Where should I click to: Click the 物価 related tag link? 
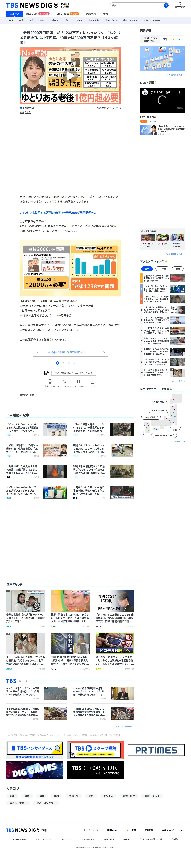[32, 395]
